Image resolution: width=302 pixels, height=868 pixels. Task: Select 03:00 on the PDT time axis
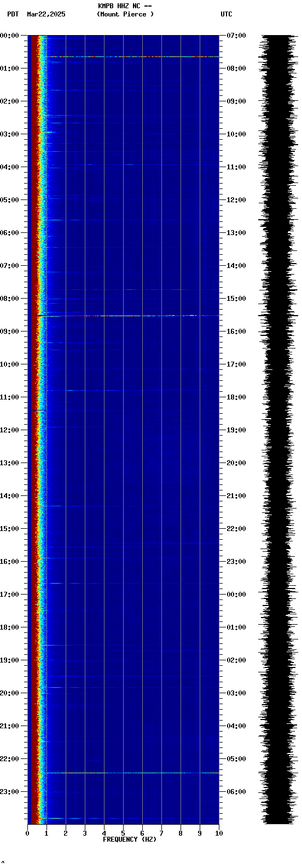[9, 134]
